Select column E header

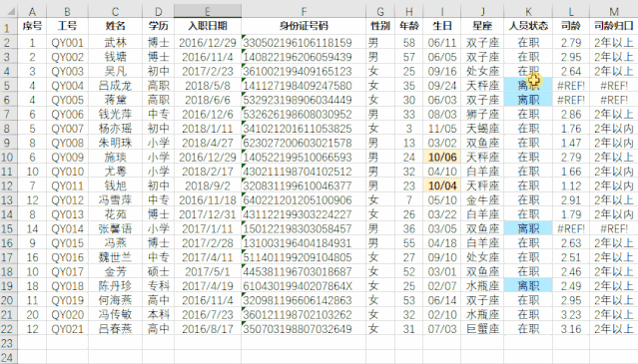click(x=208, y=11)
